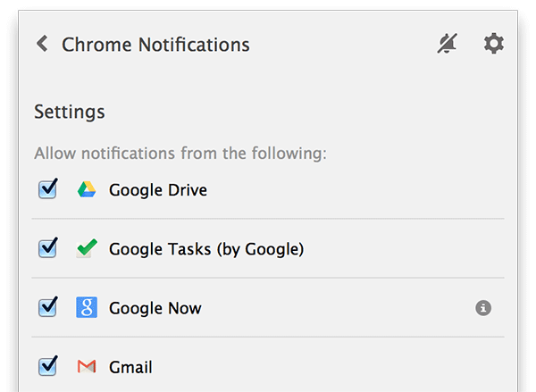
Task: Go back using the left chevron arrow
Action: pos(42,44)
